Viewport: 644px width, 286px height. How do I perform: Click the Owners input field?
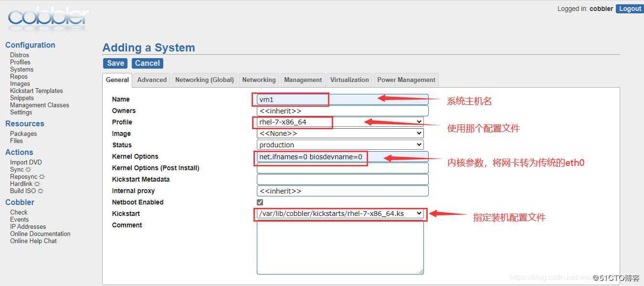(x=343, y=111)
